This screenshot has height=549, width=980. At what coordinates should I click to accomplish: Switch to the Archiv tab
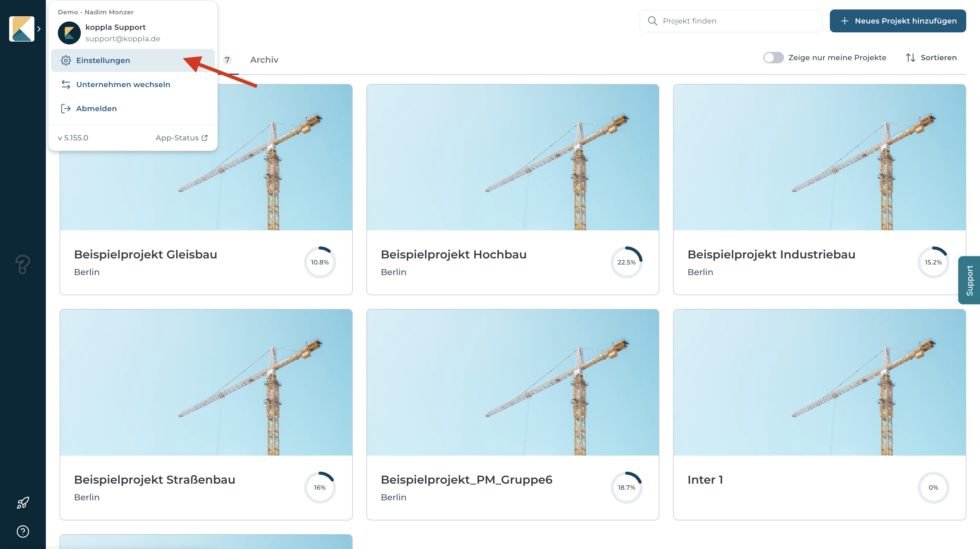(264, 60)
